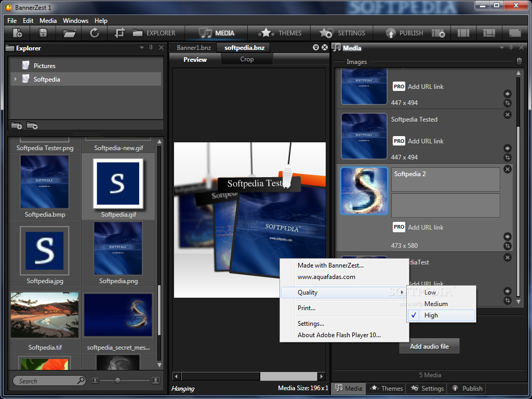Adjust the thumbnail size slider handle

[x=117, y=380]
